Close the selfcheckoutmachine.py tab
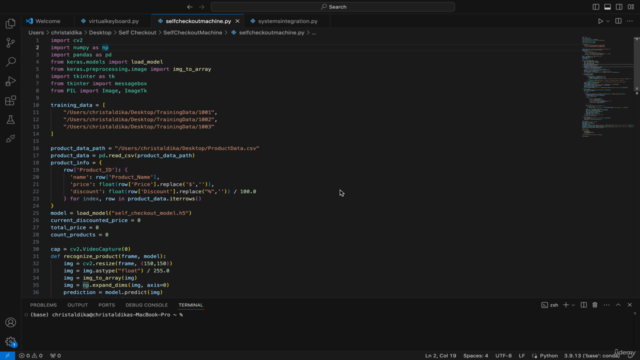Viewport: 640px width, 360px height. coord(237,21)
